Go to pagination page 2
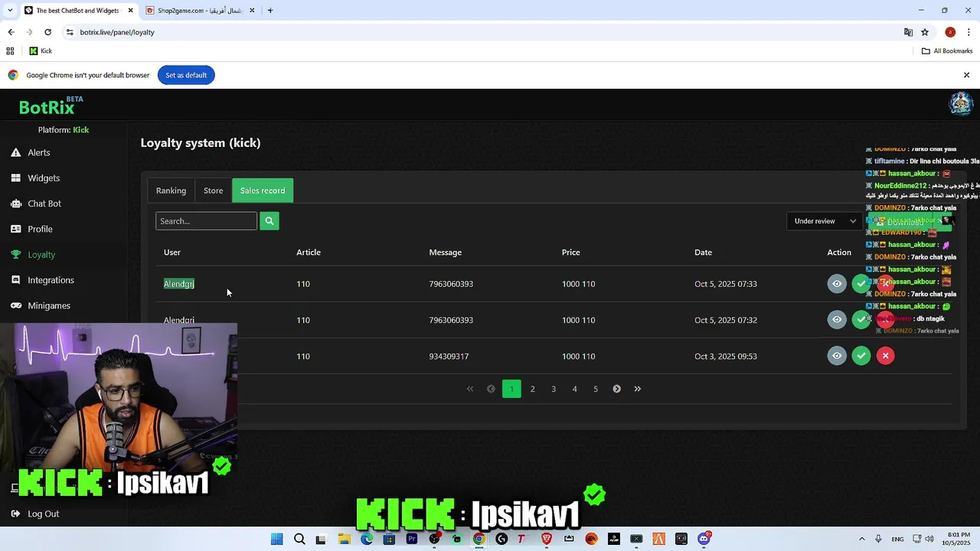 point(533,389)
